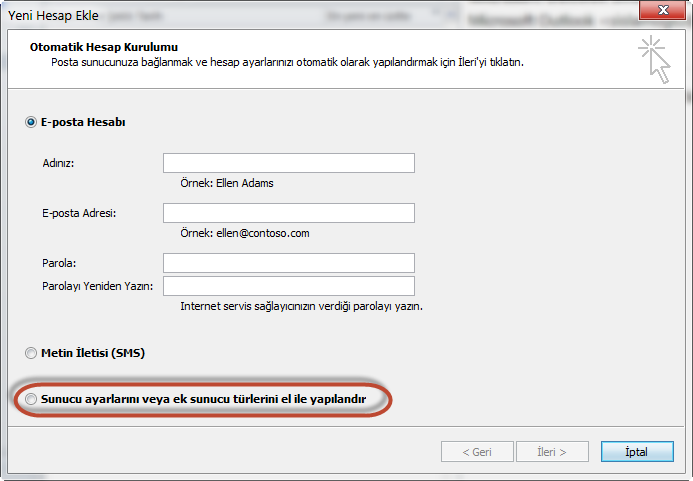Click the Örnek: ellen@contoso.com hint text

pyautogui.click(x=245, y=233)
